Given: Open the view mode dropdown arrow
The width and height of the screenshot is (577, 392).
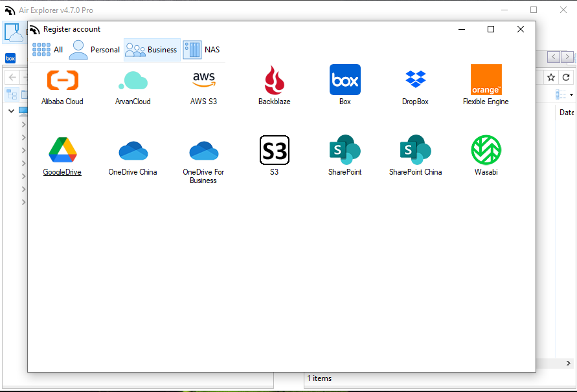Looking at the screenshot, I should [x=571, y=95].
